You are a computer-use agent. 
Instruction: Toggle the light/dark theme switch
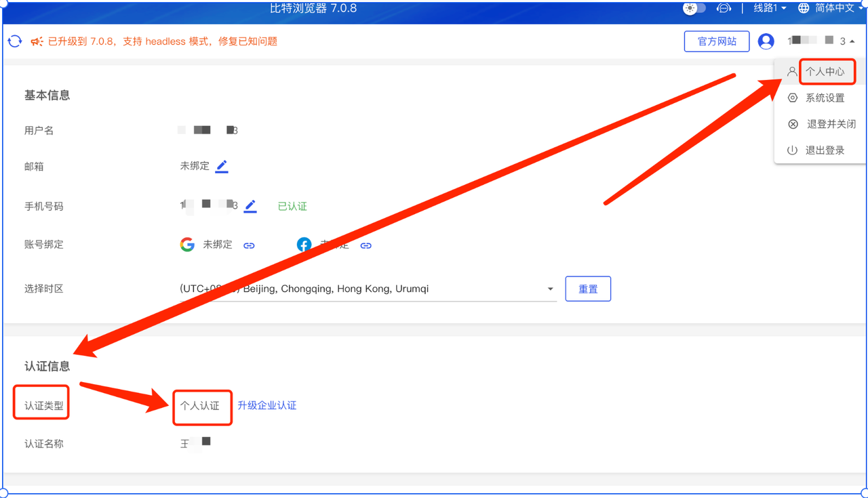click(694, 8)
